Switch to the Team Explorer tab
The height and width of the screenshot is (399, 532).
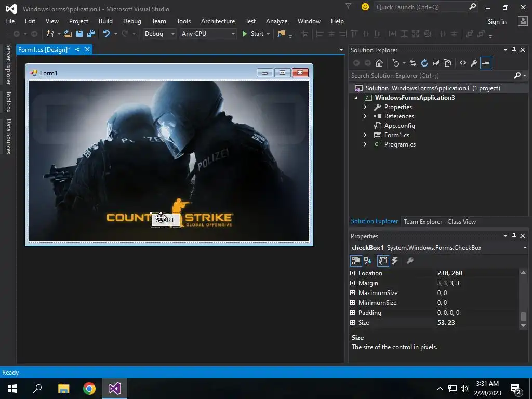pos(423,221)
